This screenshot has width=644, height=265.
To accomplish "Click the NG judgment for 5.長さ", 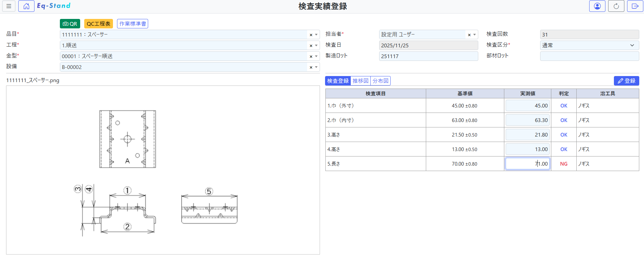I will coord(564,164).
